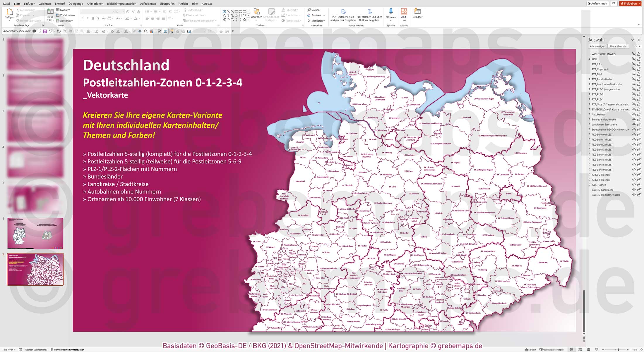644x352 pixels.
Task: Open the Ansicht menu tab
Action: 183,4
